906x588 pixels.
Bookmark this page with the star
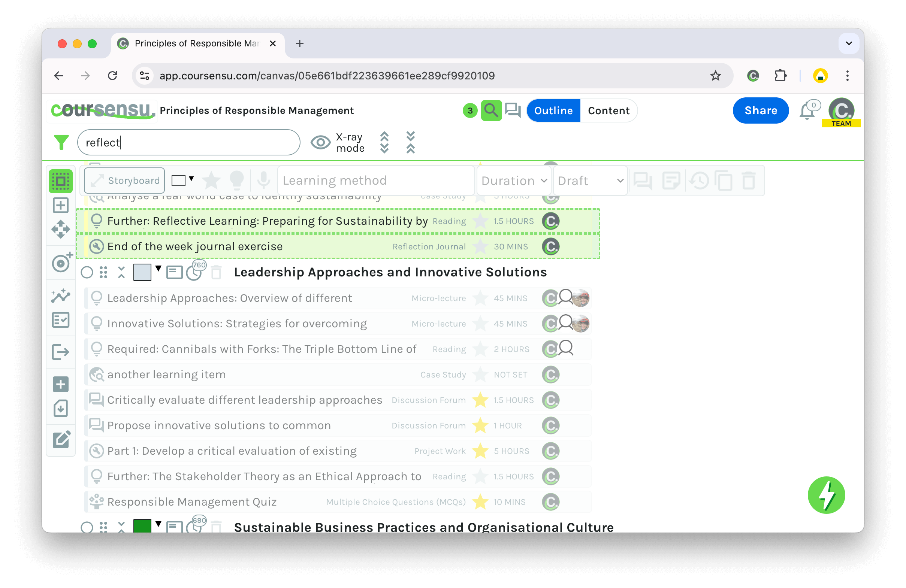point(716,76)
